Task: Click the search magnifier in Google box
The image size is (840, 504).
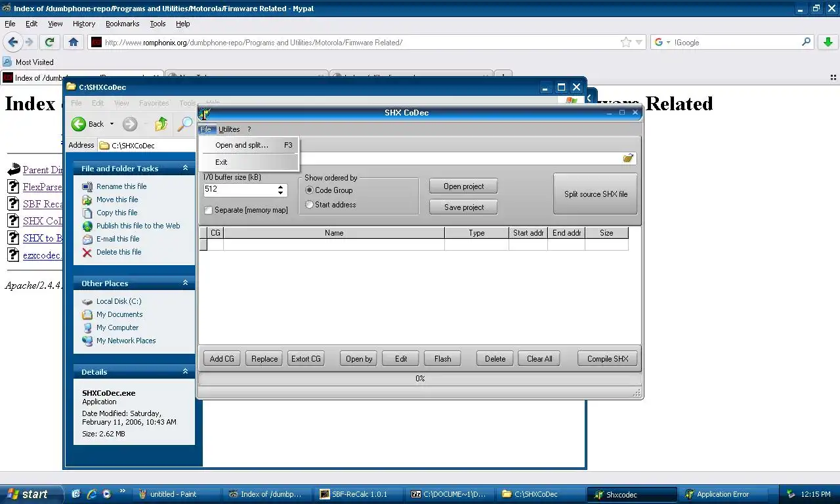Action: [x=807, y=42]
